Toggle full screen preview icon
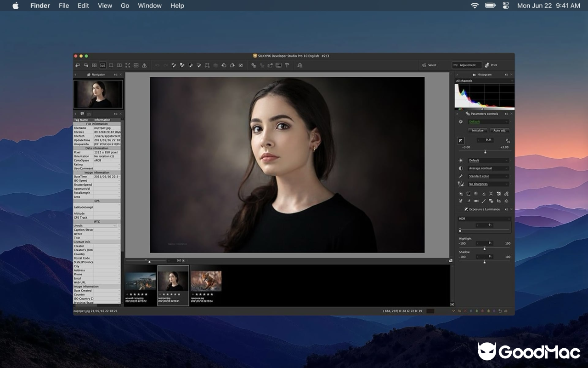 point(128,65)
